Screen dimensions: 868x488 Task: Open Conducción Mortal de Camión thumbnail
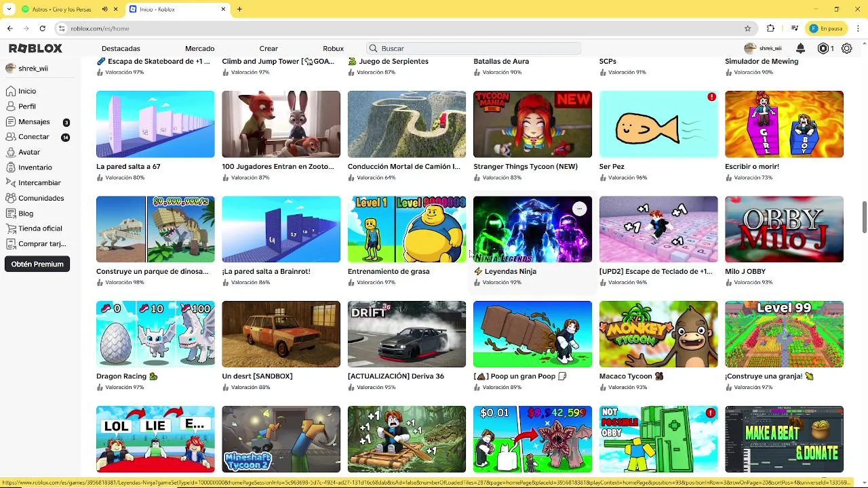(x=407, y=124)
